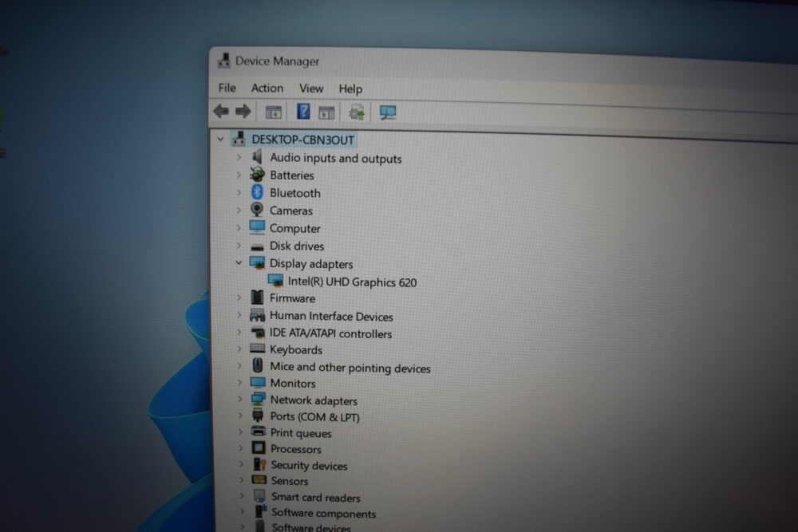Select the Software components label
This screenshot has width=798, height=532.
point(324,513)
